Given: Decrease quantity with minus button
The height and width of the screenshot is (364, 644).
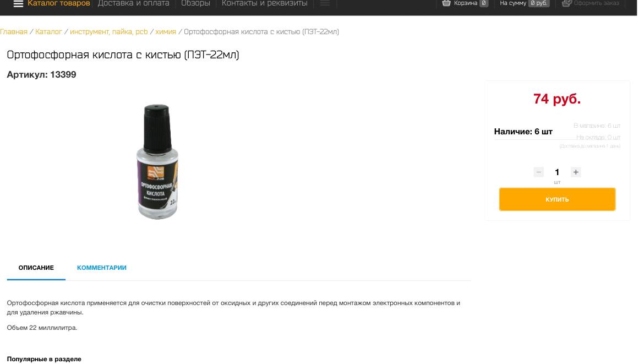Looking at the screenshot, I should pos(539,172).
